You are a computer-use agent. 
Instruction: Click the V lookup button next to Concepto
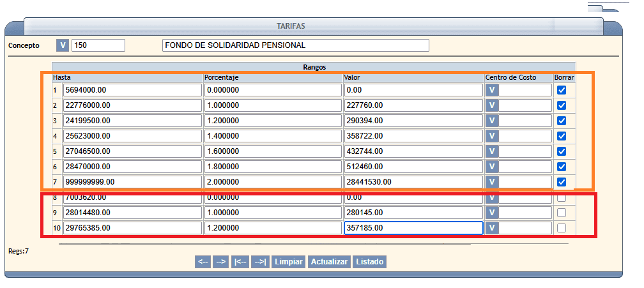pos(62,45)
